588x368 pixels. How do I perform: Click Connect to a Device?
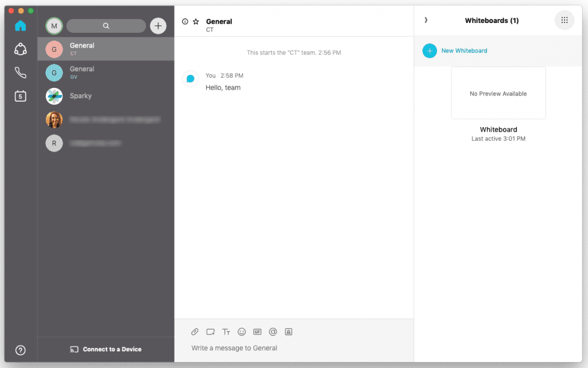click(x=106, y=349)
